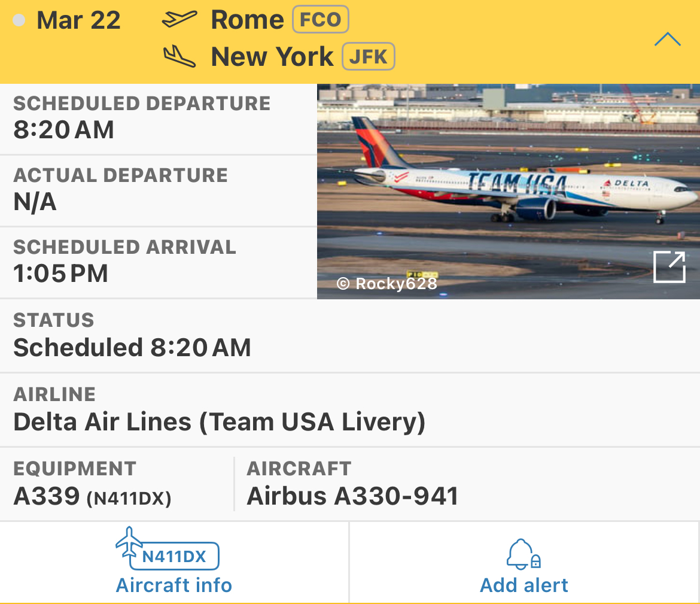Open the JFK airport code badge
The image size is (700, 604).
[369, 56]
